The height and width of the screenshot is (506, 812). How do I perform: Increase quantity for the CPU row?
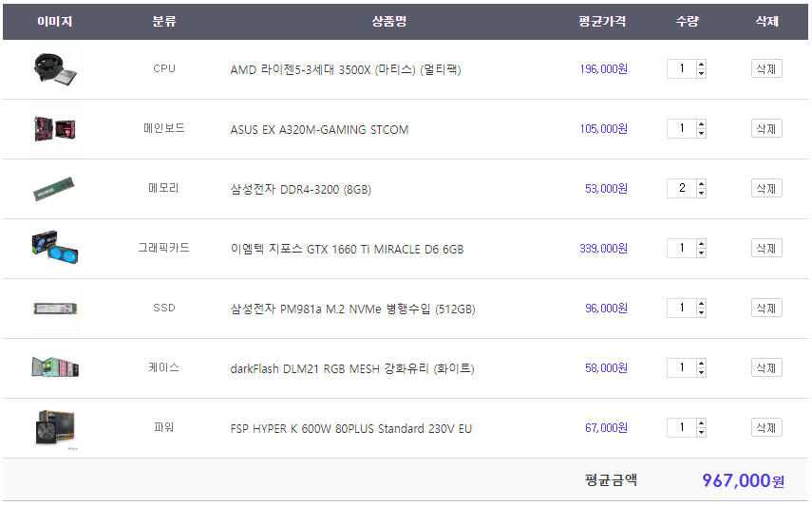[701, 65]
